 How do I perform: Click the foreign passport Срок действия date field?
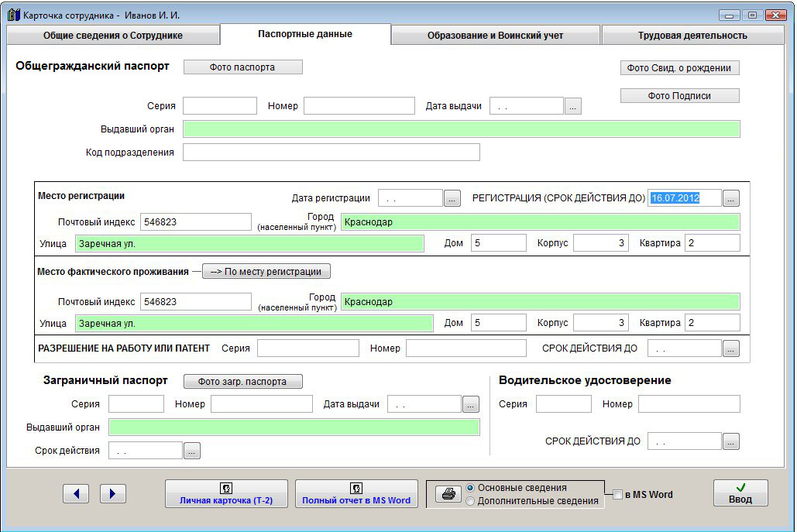(146, 450)
